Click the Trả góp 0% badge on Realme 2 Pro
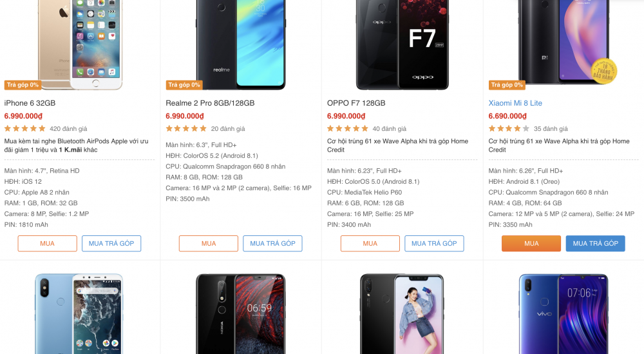 [184, 84]
